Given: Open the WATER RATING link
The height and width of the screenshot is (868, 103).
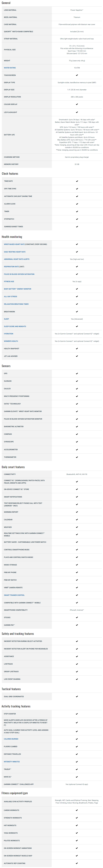Looking at the screenshot, I should point(10,68).
